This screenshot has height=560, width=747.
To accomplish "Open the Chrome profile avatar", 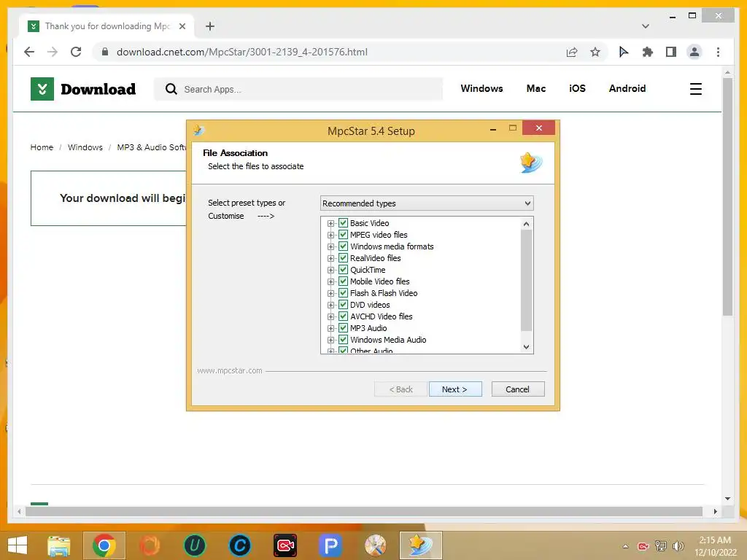I will tap(694, 52).
